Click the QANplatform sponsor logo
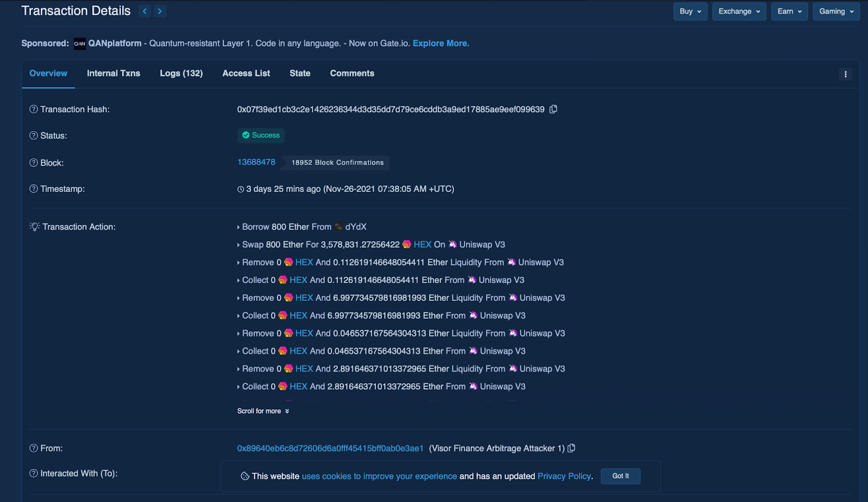 [x=80, y=43]
